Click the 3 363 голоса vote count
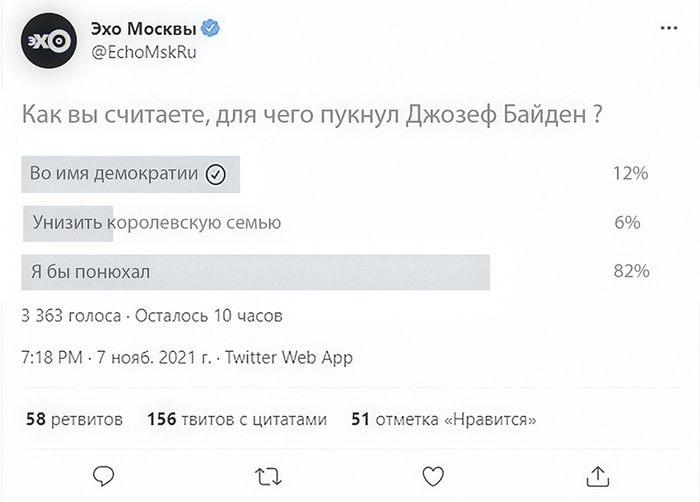The image size is (700, 502). [x=70, y=316]
